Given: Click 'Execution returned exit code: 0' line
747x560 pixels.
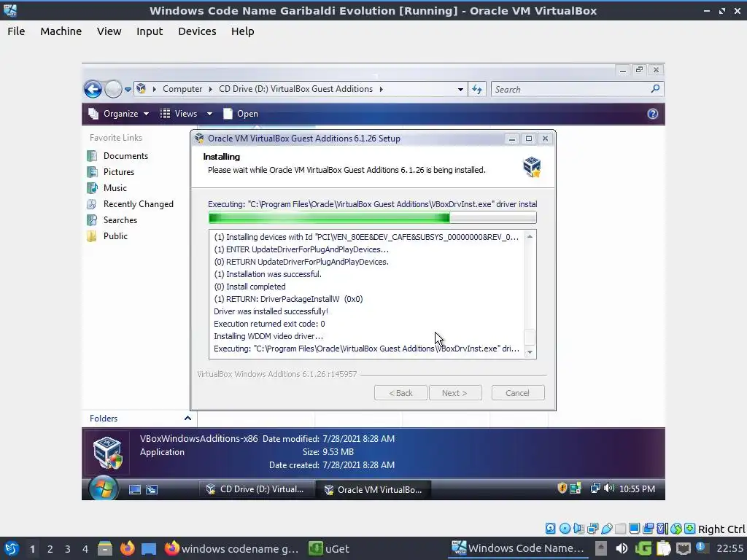Looking at the screenshot, I should [x=269, y=324].
